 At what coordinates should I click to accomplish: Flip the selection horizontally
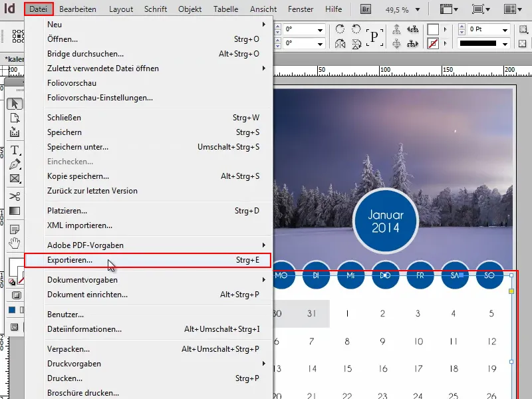(x=340, y=43)
